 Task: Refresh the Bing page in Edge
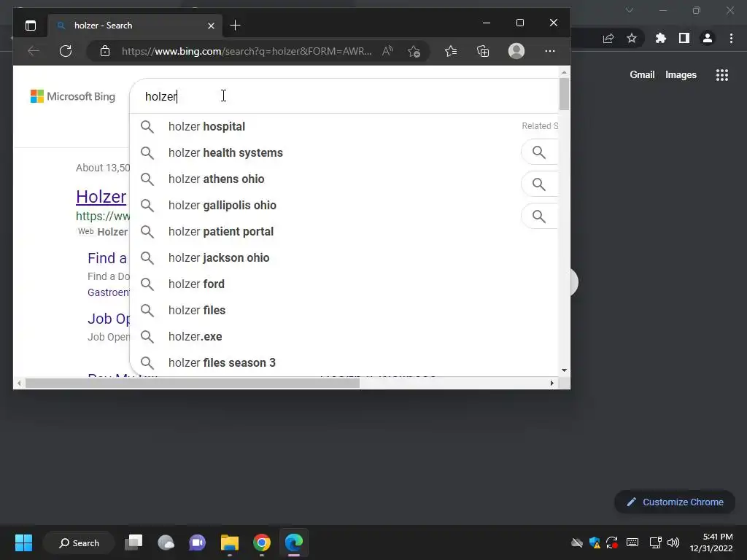66,51
